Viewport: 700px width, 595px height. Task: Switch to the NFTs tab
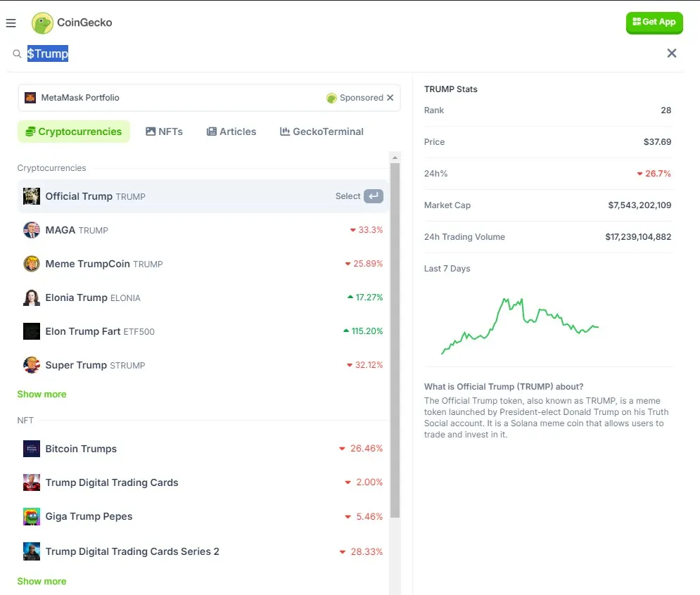coord(165,132)
